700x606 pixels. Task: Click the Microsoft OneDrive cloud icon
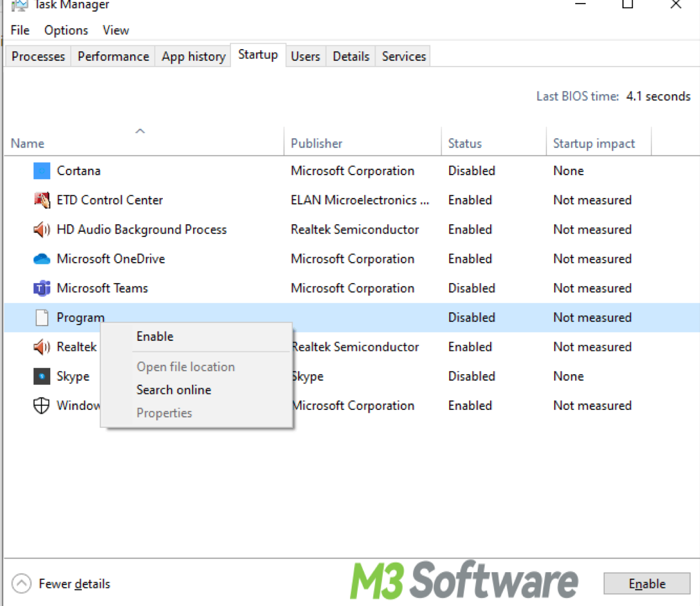tap(42, 259)
